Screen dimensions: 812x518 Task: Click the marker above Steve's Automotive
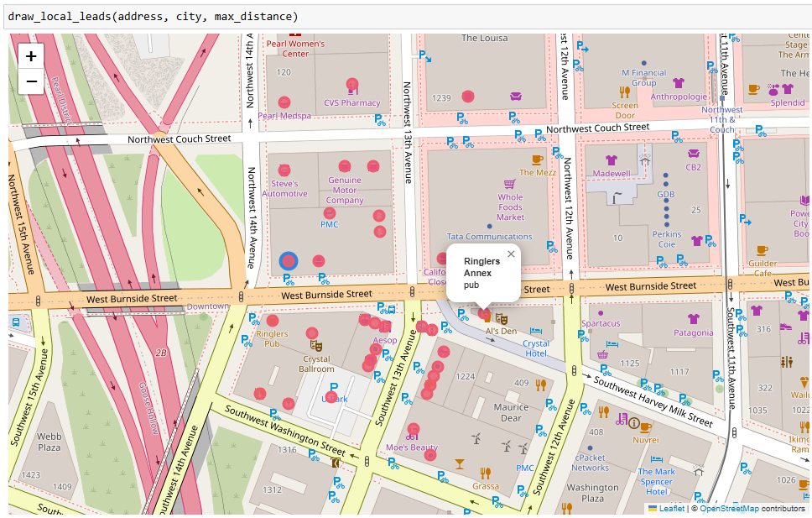tap(284, 170)
